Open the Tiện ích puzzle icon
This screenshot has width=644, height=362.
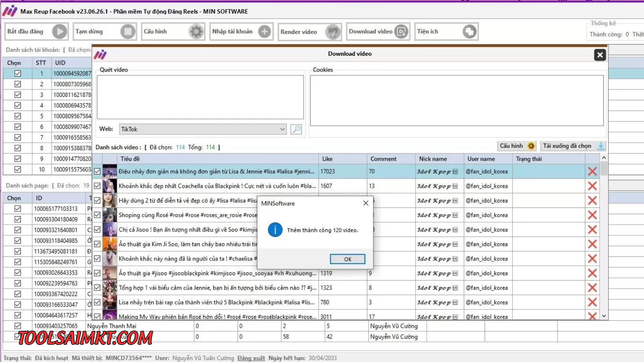tap(470, 32)
